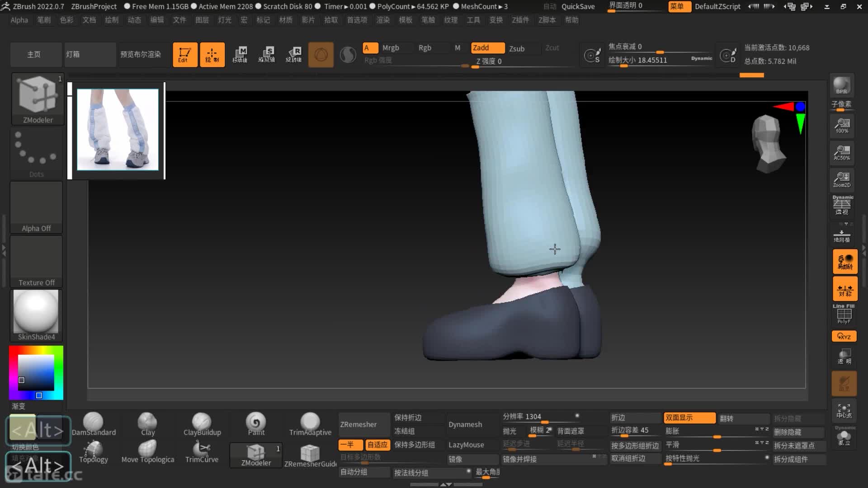Click the 灯箱 lightbox button

click(x=90, y=54)
